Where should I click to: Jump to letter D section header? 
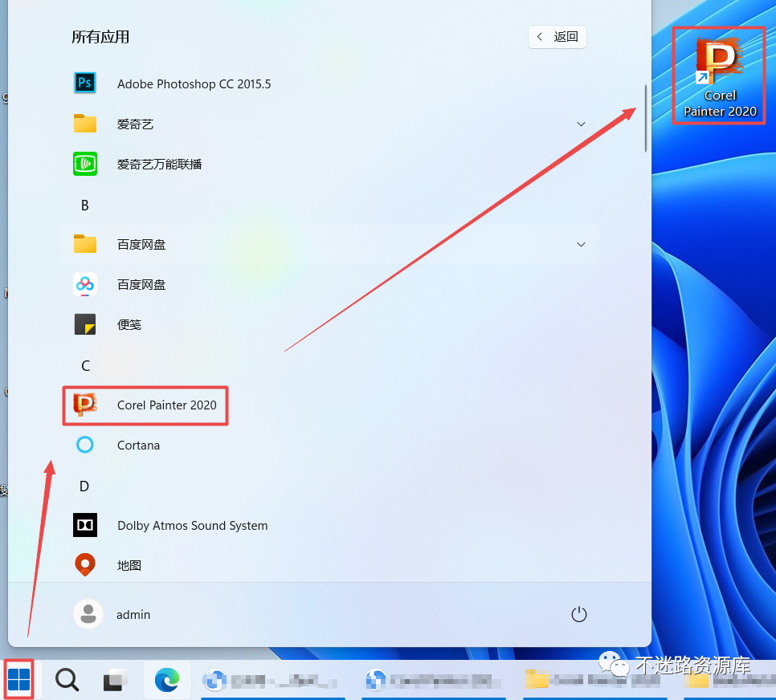click(x=84, y=486)
